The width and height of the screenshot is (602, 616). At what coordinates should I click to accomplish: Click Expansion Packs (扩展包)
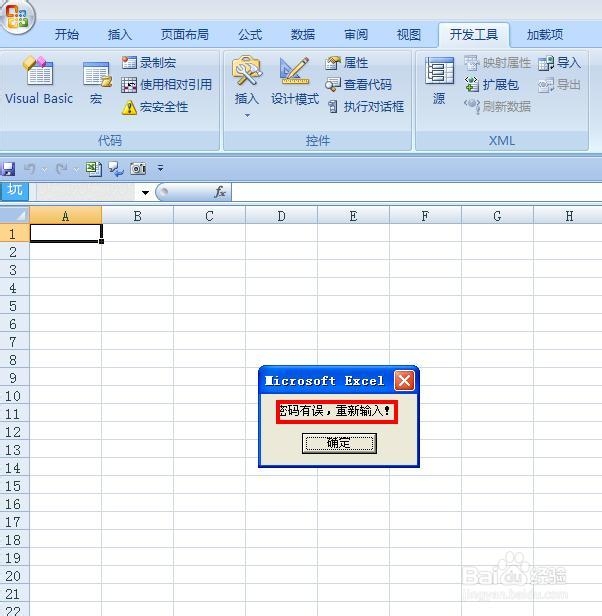click(x=492, y=84)
